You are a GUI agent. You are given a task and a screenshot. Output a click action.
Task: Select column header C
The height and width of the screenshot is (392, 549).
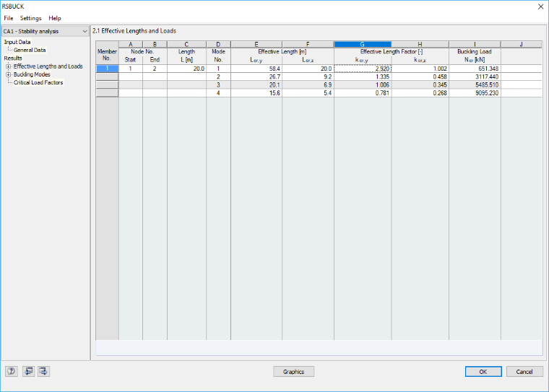186,44
